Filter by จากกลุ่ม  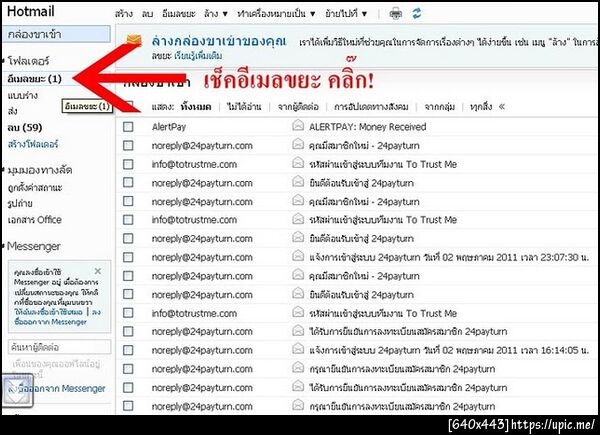pyautogui.click(x=440, y=107)
